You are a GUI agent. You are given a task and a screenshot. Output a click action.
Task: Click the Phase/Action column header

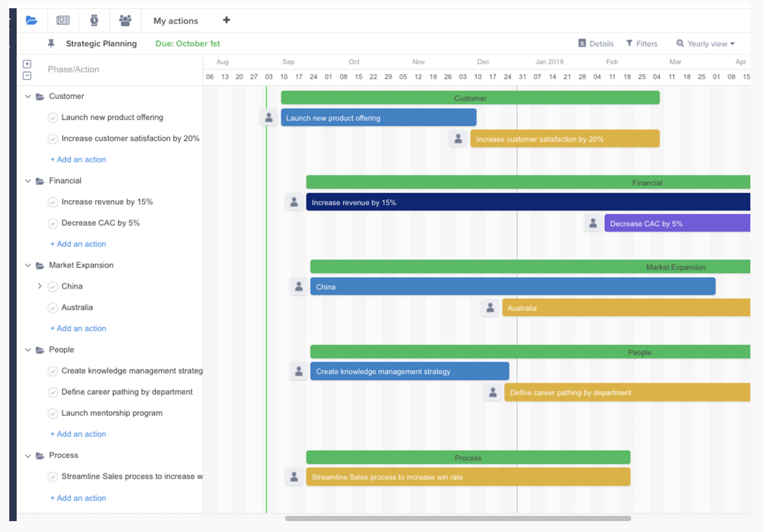point(74,70)
